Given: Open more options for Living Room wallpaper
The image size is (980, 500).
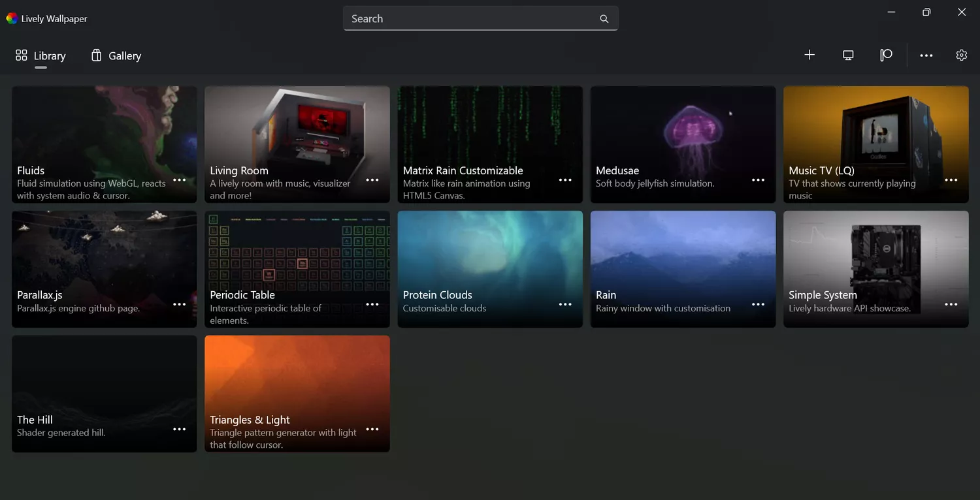Looking at the screenshot, I should (x=372, y=180).
